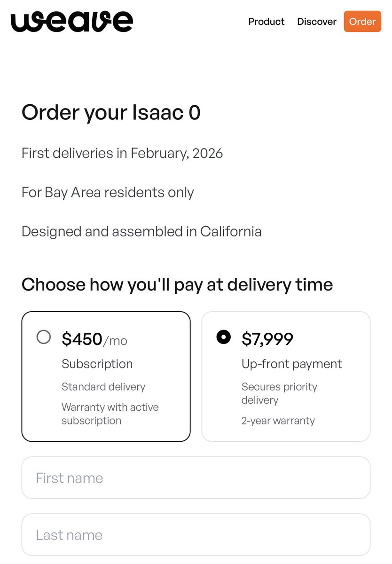Click the For Bay Area residents only text
Image resolution: width=392 pixels, height=564 pixels.
(108, 193)
